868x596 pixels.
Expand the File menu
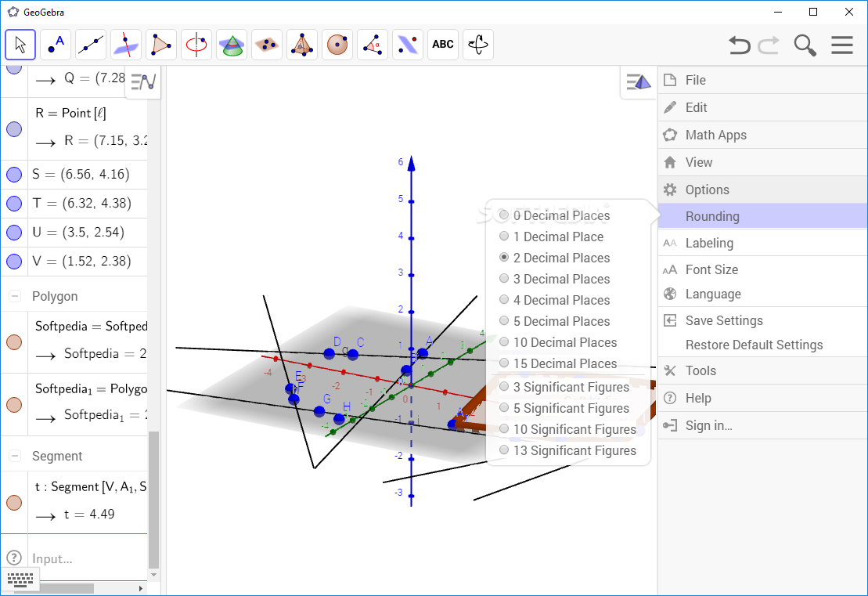click(x=763, y=81)
